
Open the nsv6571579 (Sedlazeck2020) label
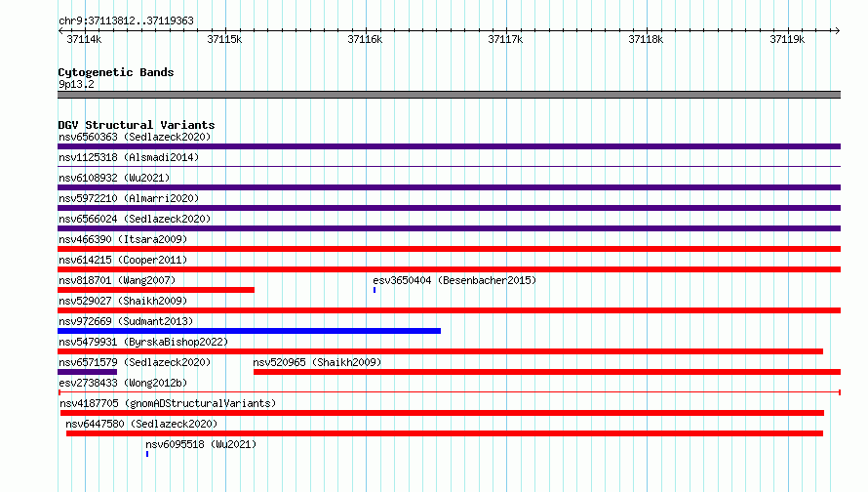pos(135,362)
